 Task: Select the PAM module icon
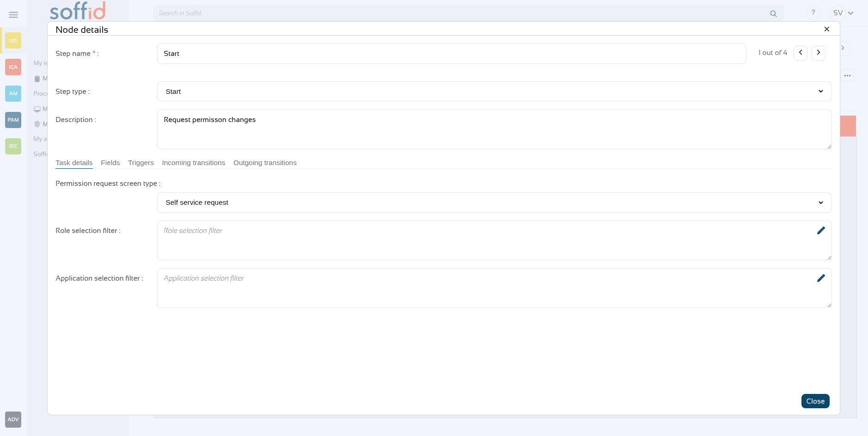[13, 120]
